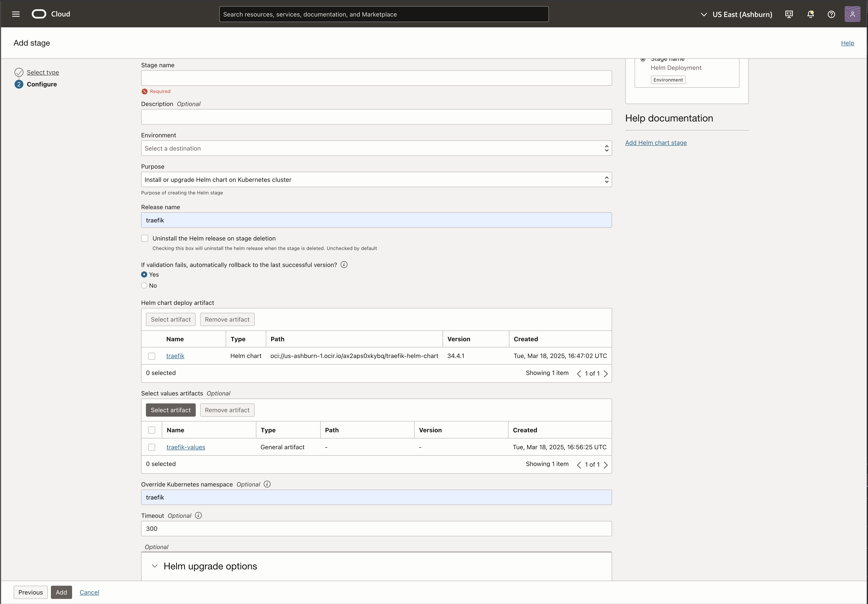Click info icon beside Override Kubernetes namespace
The width and height of the screenshot is (868, 604).
pyautogui.click(x=267, y=484)
